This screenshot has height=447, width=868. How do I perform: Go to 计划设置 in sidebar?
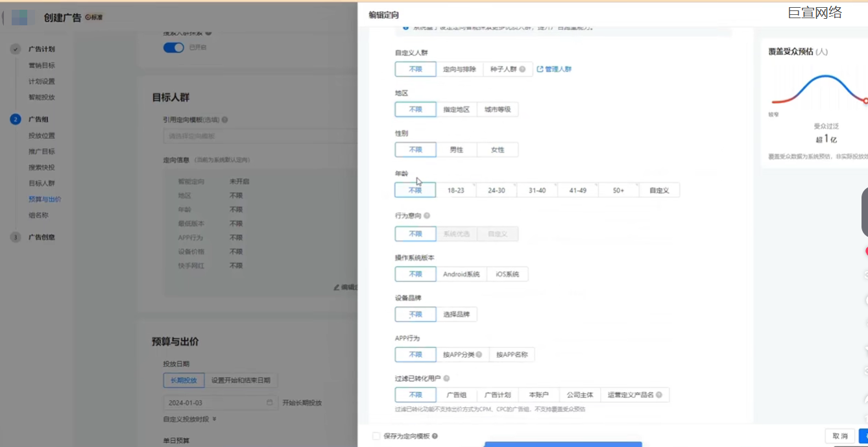[x=42, y=82]
